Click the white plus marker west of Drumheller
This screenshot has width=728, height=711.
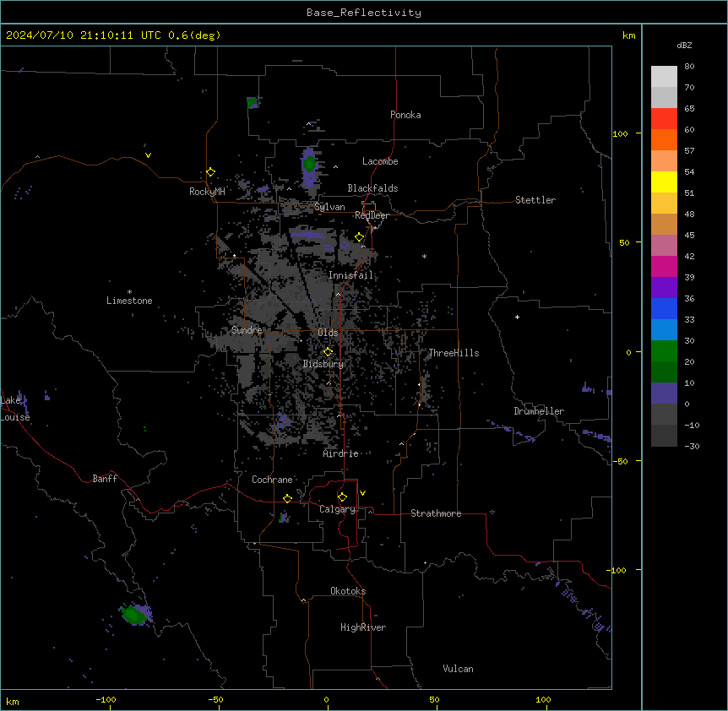(x=517, y=317)
